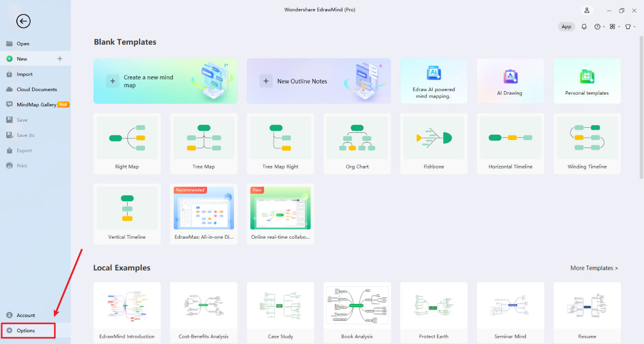Open Personal templates

587,81
